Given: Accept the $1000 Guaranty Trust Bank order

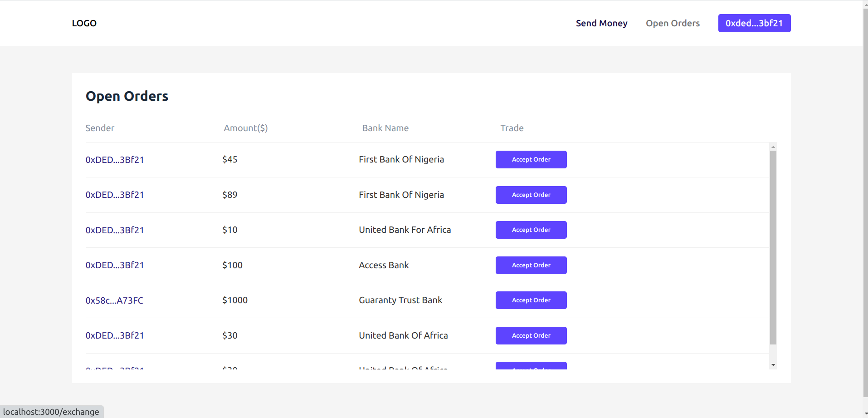Looking at the screenshot, I should 531,300.
